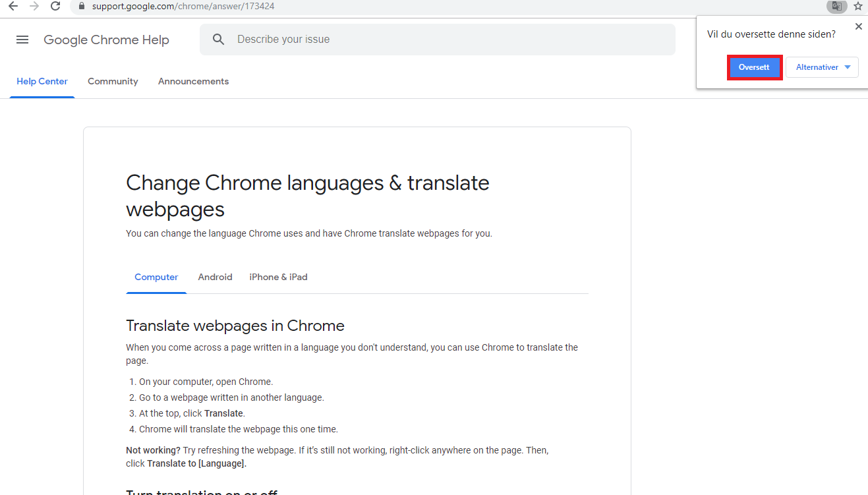The height and width of the screenshot is (495, 868).
Task: Click the translate icon in address bar
Action: pos(837,6)
